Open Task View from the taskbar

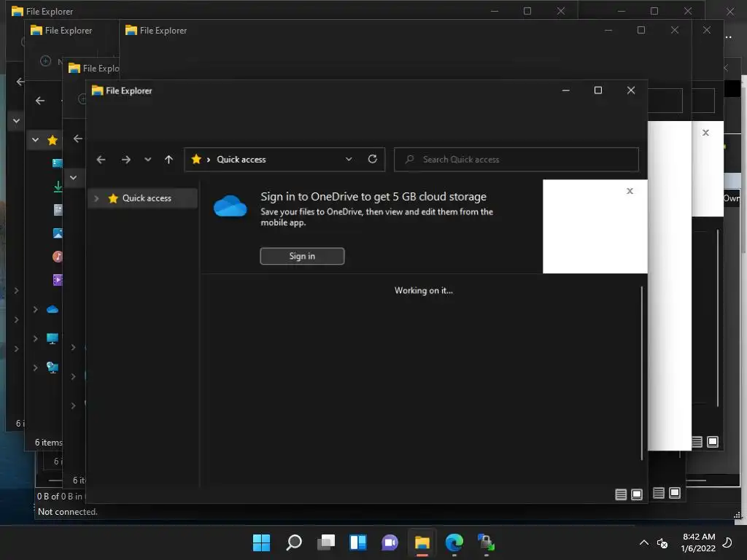pos(326,542)
